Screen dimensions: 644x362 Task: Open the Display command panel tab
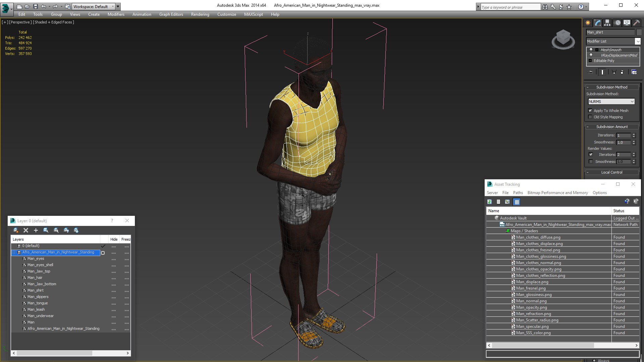coord(627,23)
